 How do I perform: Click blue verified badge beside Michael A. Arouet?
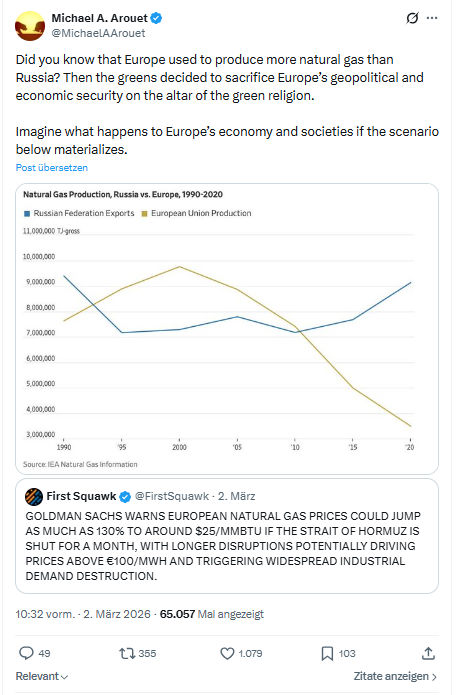click(156, 18)
